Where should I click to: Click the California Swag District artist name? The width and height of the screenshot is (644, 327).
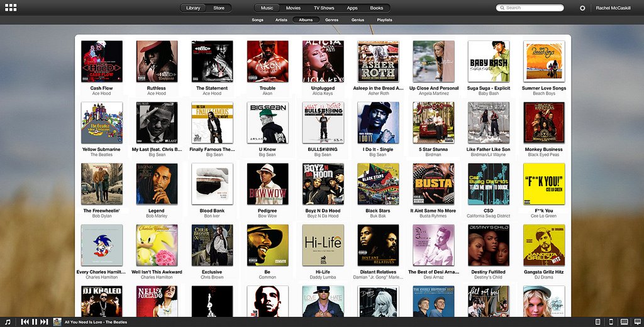tap(488, 216)
